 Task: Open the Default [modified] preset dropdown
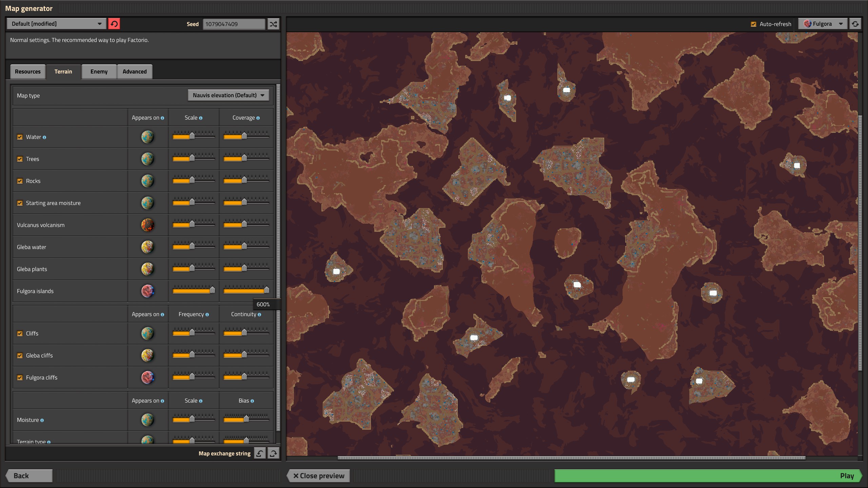point(56,24)
